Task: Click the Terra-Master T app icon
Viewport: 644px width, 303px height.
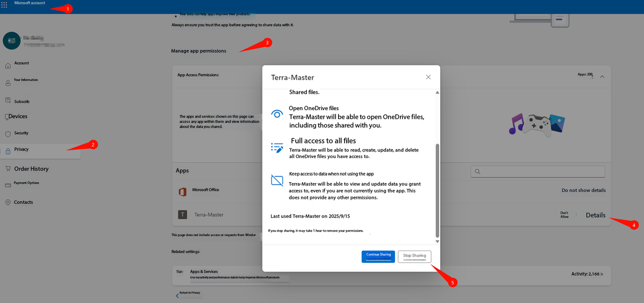Action: (183, 215)
